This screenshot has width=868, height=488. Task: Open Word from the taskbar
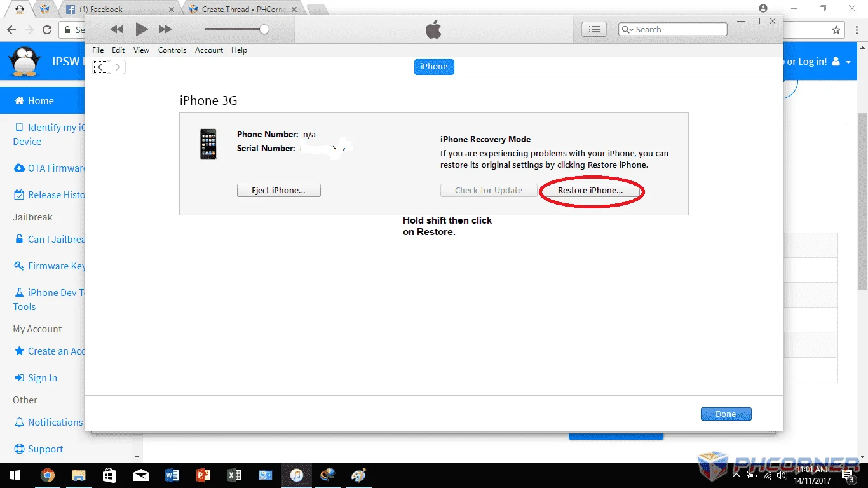[172, 475]
